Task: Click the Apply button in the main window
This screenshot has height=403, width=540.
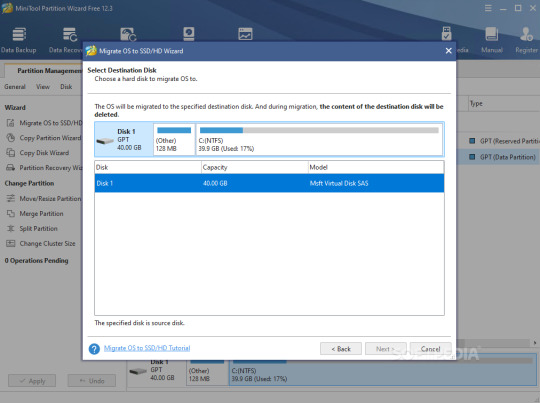Action: coord(32,381)
